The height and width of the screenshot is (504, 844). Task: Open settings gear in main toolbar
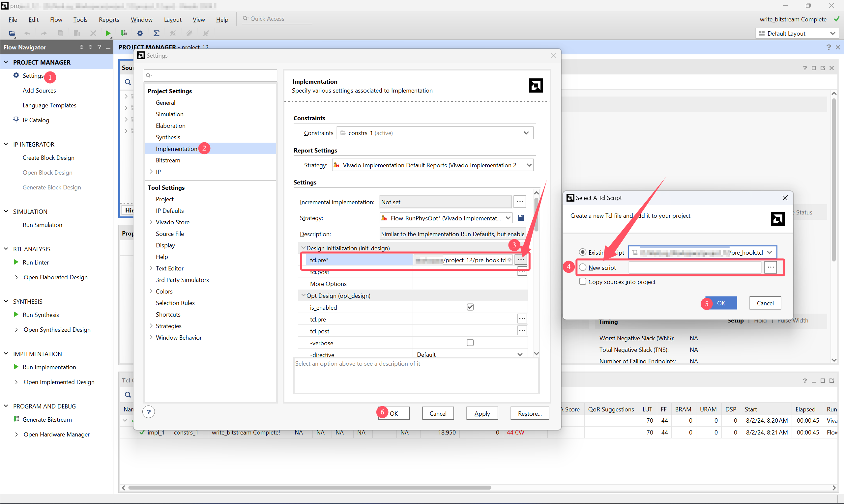[140, 33]
